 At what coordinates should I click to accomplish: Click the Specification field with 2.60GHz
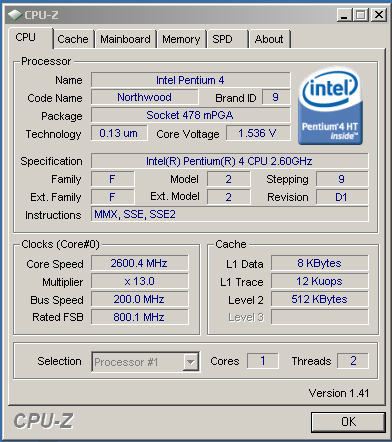[x=230, y=161]
